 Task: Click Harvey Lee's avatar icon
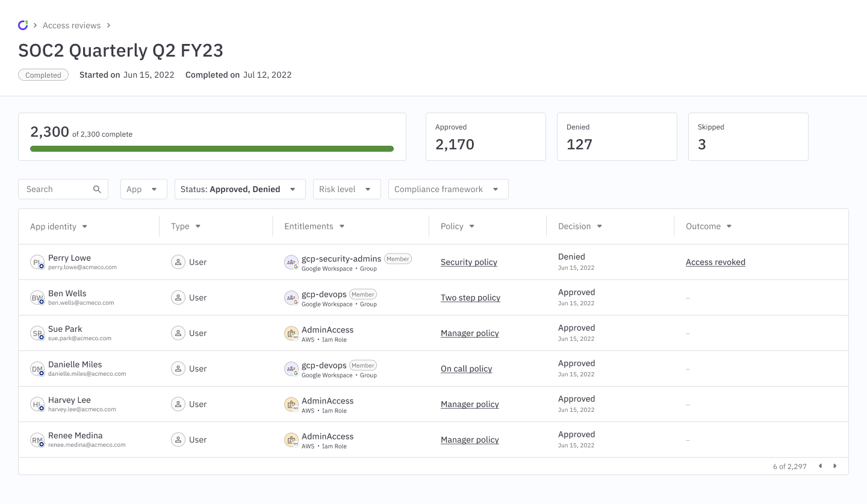[37, 404]
